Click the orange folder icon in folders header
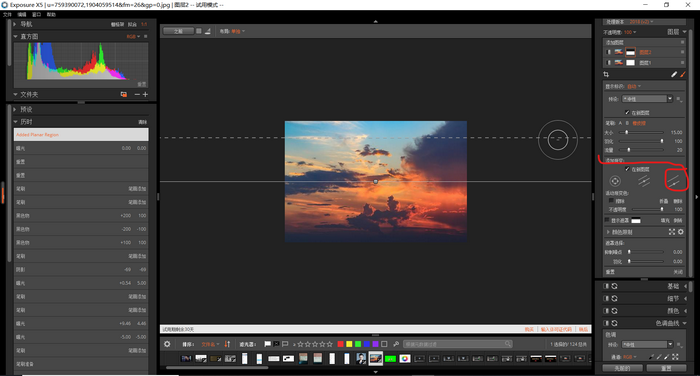This screenshot has width=700, height=376. pos(124,94)
